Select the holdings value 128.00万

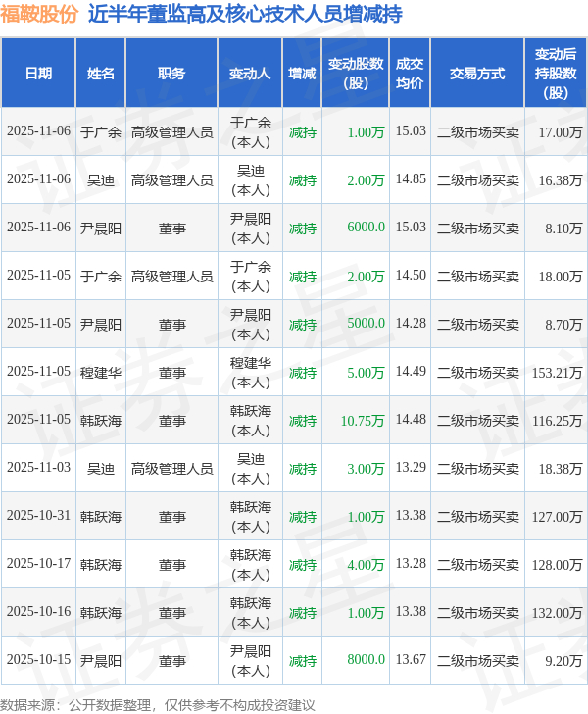coord(557,565)
